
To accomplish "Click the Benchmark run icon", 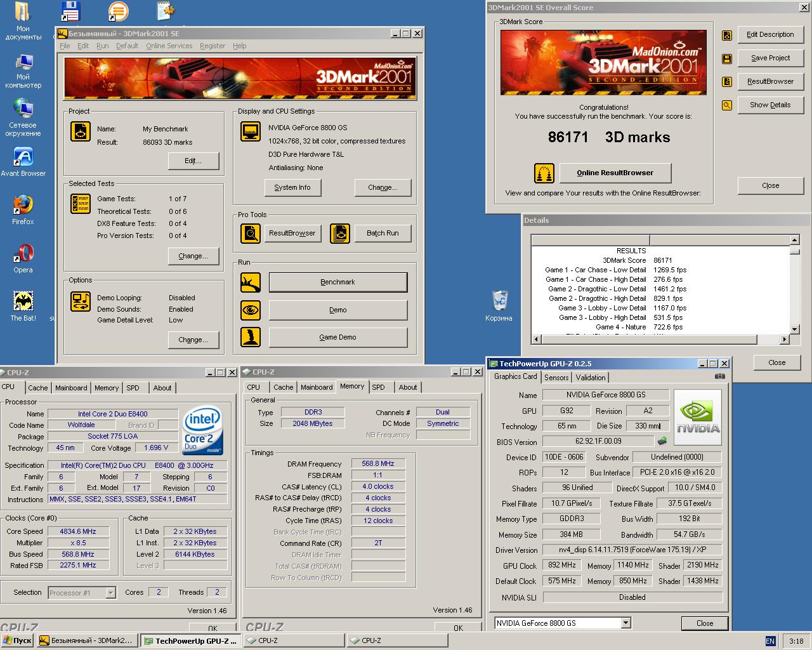I will [251, 282].
